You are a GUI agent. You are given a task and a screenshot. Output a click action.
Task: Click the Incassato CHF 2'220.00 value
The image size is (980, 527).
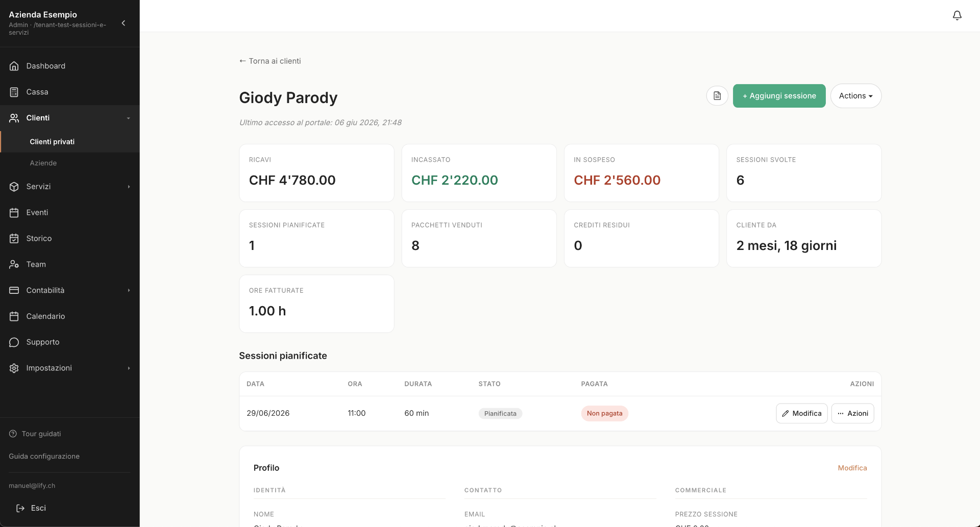click(x=454, y=180)
